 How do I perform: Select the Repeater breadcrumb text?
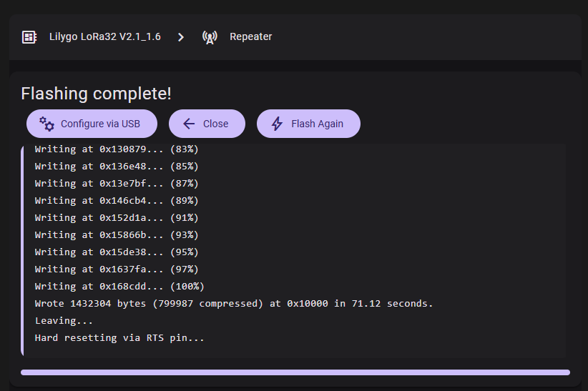(250, 36)
